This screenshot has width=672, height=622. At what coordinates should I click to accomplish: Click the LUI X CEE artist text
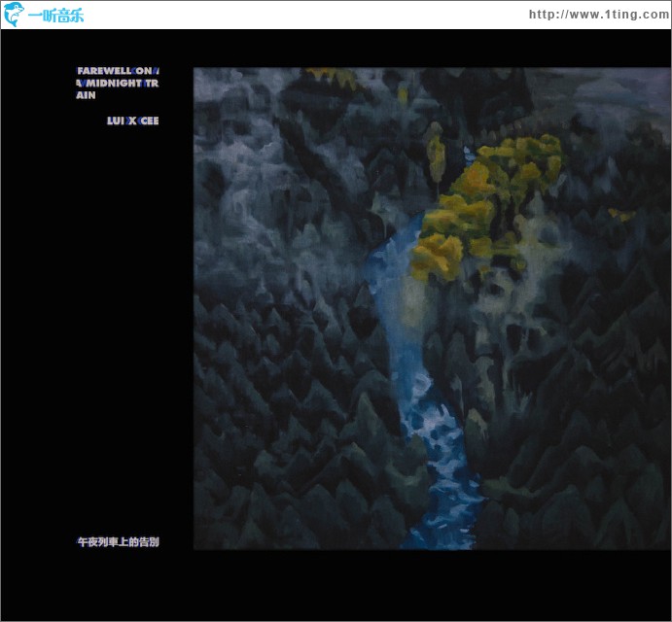pos(133,121)
